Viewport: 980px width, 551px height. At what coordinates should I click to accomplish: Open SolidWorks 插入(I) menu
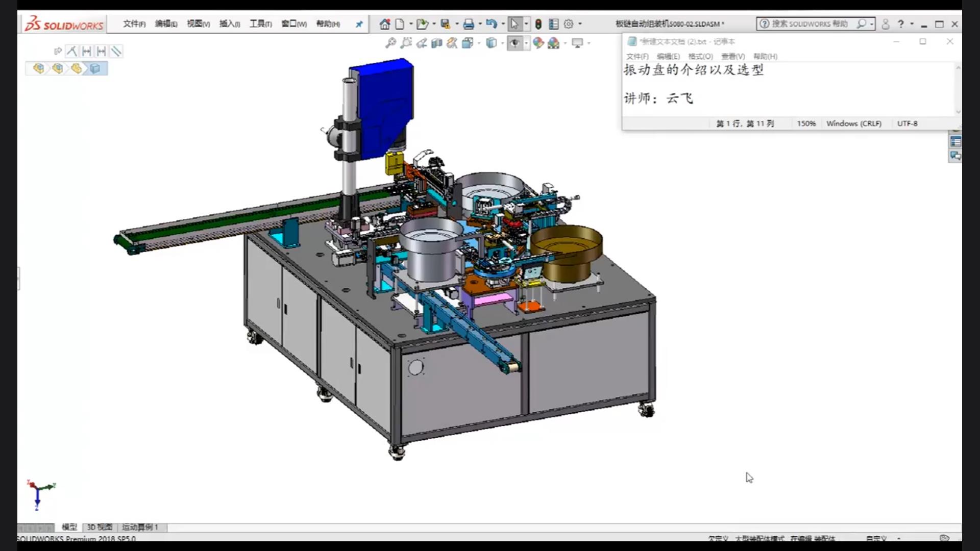230,24
